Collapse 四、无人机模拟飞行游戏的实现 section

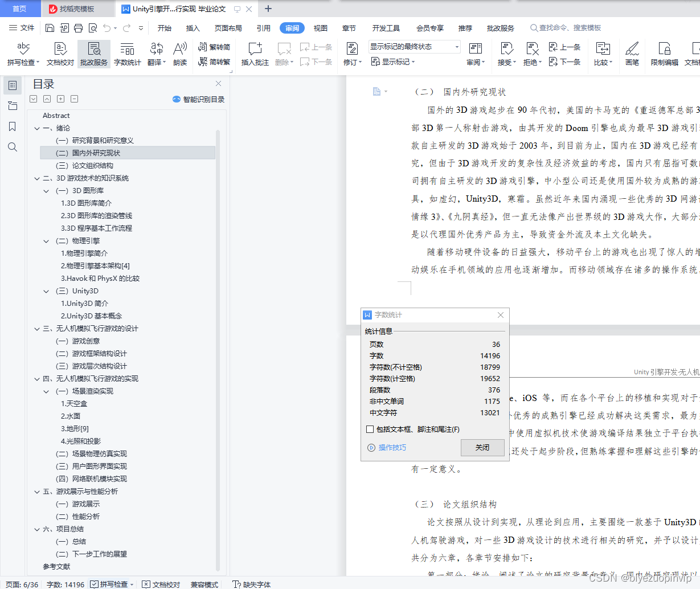(x=37, y=379)
